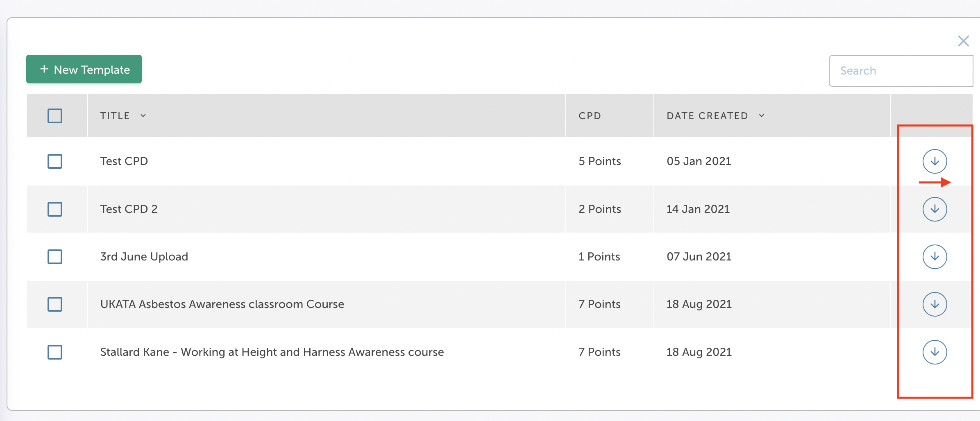Select the Test CPD row checkbox
This screenshot has width=980, height=421.
pos(55,161)
